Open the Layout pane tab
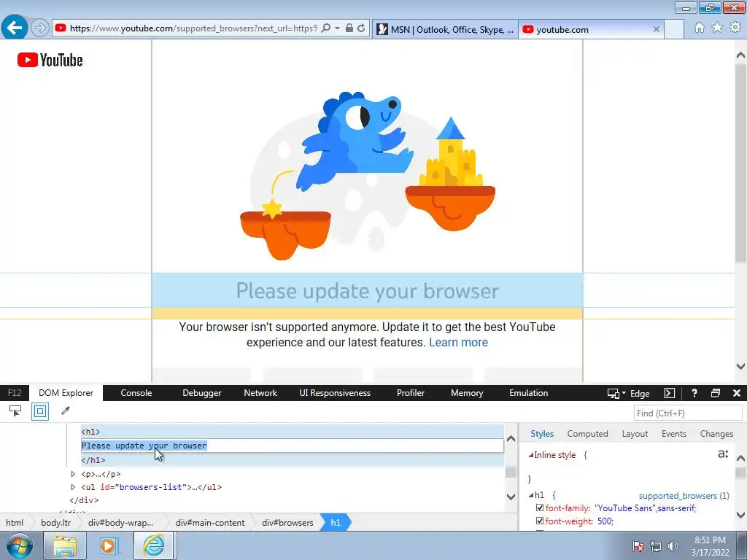The image size is (747, 560). pos(635,434)
